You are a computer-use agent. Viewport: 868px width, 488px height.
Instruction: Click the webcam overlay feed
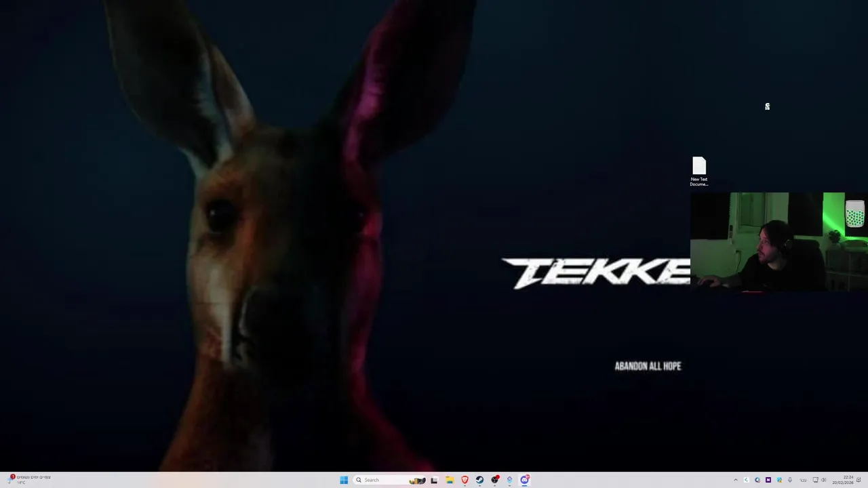coord(778,242)
